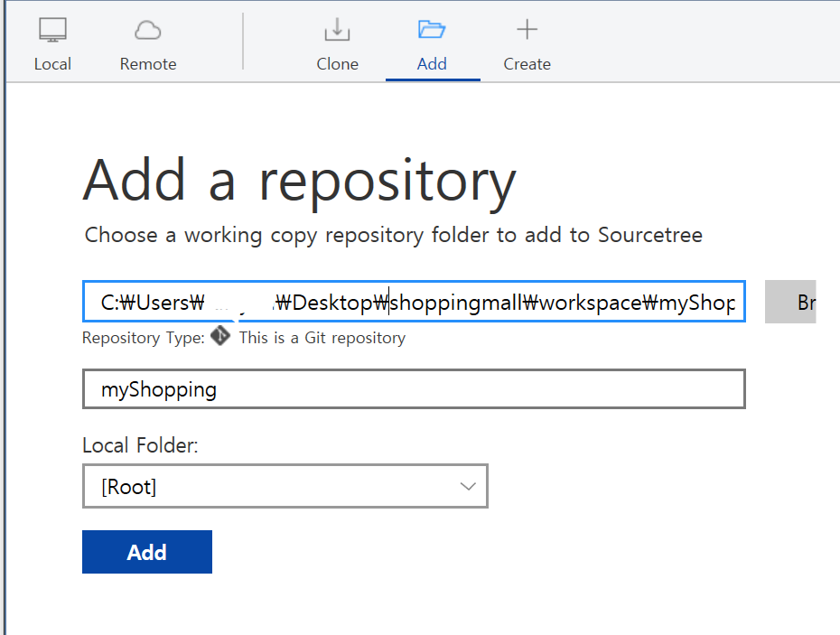Click the Git repository type icon
This screenshot has height=635, width=840.
[x=220, y=337]
